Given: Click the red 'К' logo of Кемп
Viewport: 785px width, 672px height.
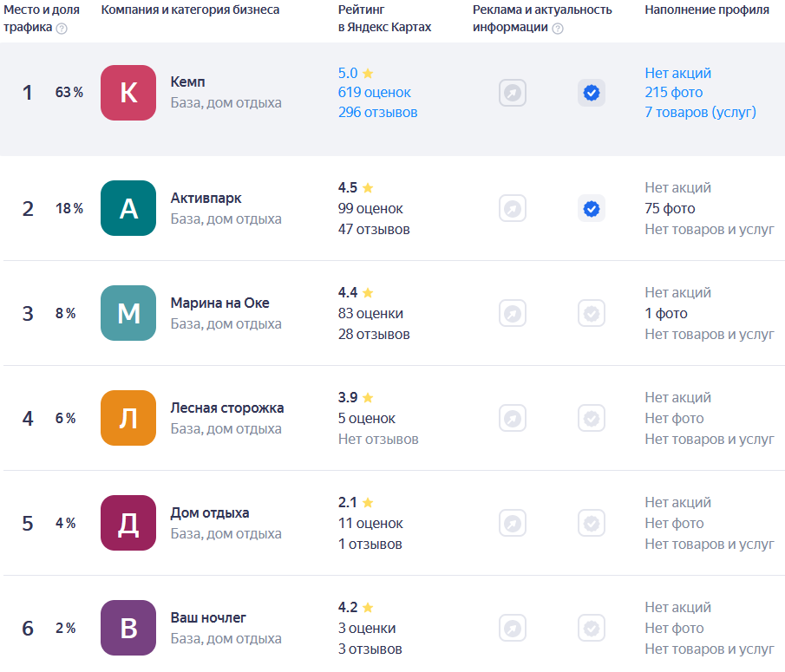Looking at the screenshot, I should click(x=128, y=93).
